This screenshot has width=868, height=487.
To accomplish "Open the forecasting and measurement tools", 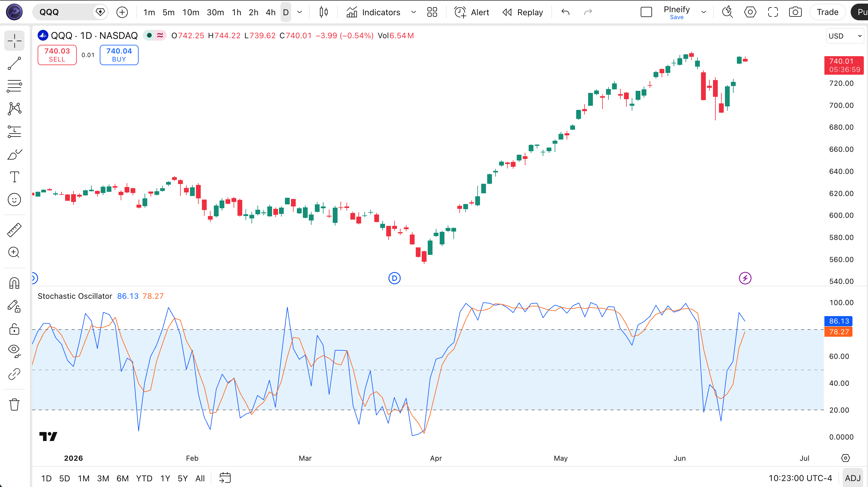I will (14, 131).
